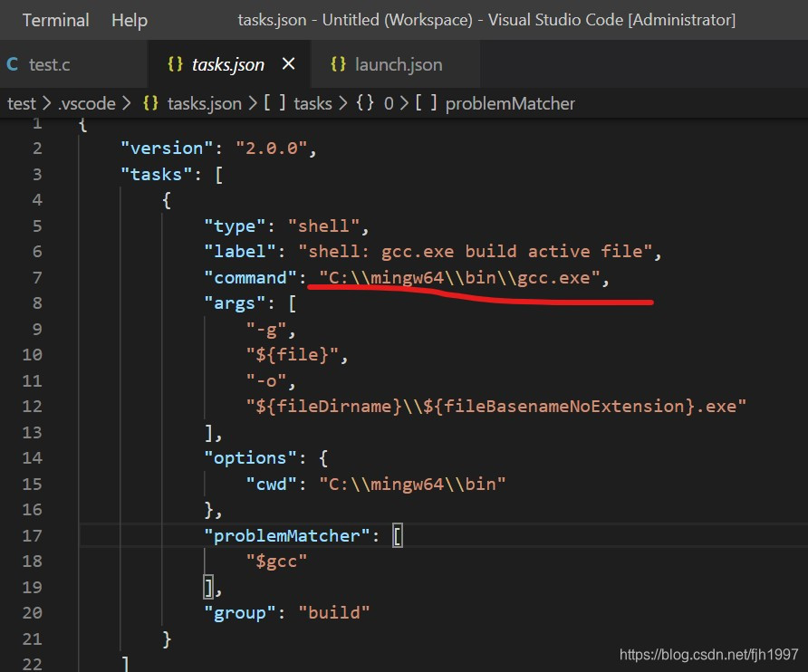
Task: Click the breadcrumb chevron after tasks
Action: pyautogui.click(x=343, y=103)
